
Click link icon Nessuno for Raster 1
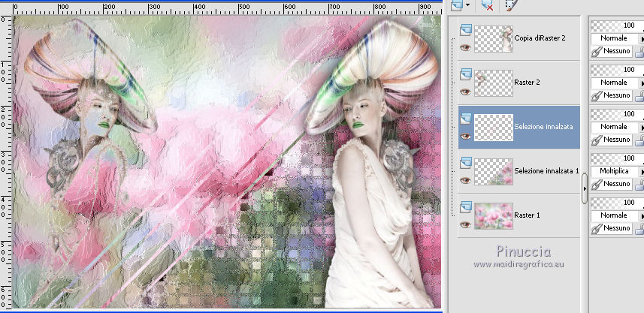coord(597,228)
